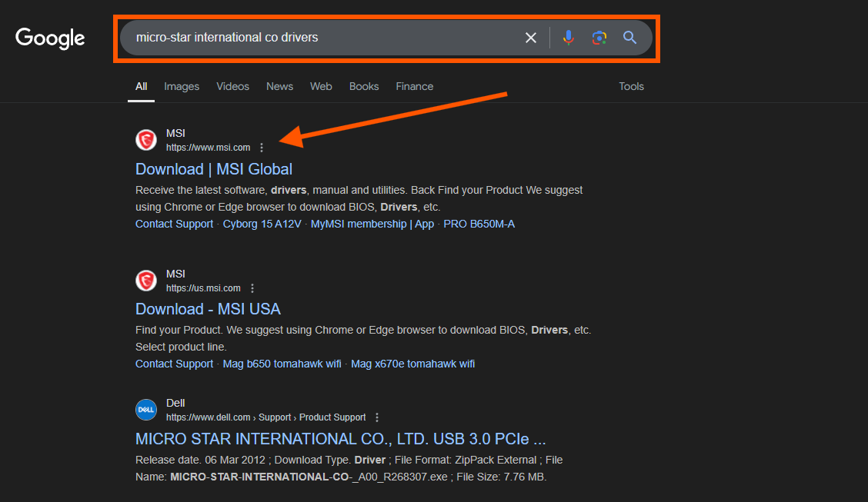Open three-dot menu beside www.msi.com
This screenshot has height=502, width=868.
pyautogui.click(x=262, y=148)
